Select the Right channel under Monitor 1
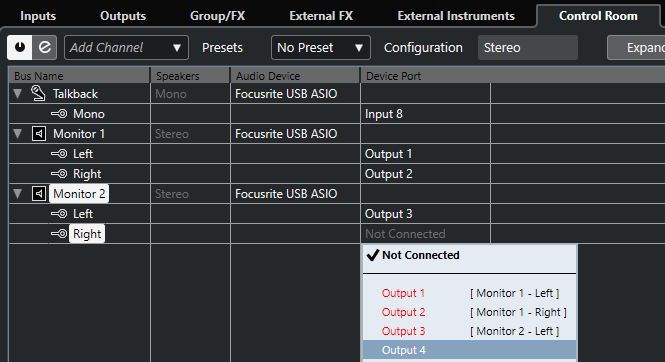 87,173
